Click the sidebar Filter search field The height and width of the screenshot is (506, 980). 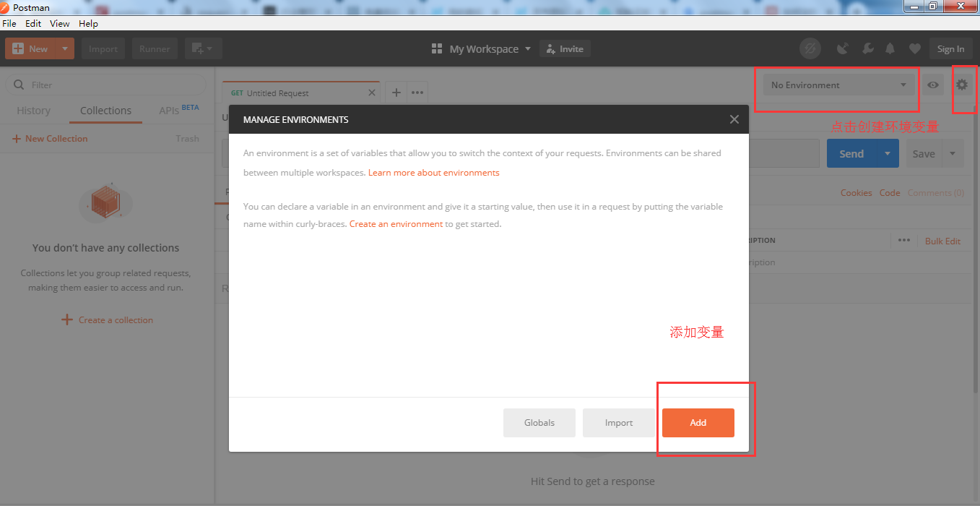tap(105, 85)
